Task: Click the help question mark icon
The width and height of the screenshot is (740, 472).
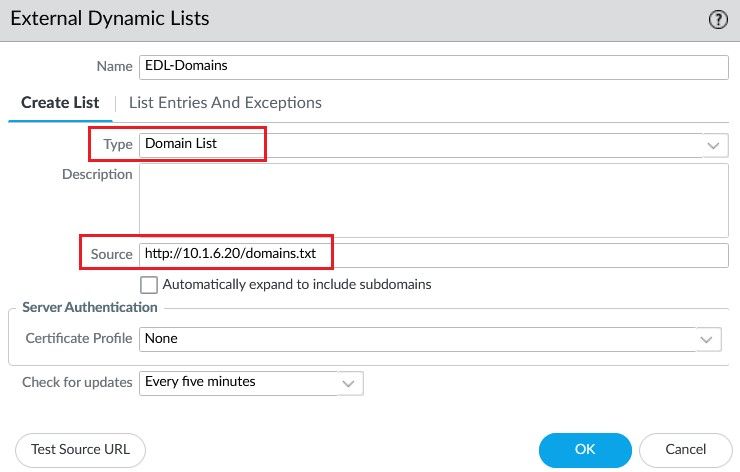Action: 717,20
